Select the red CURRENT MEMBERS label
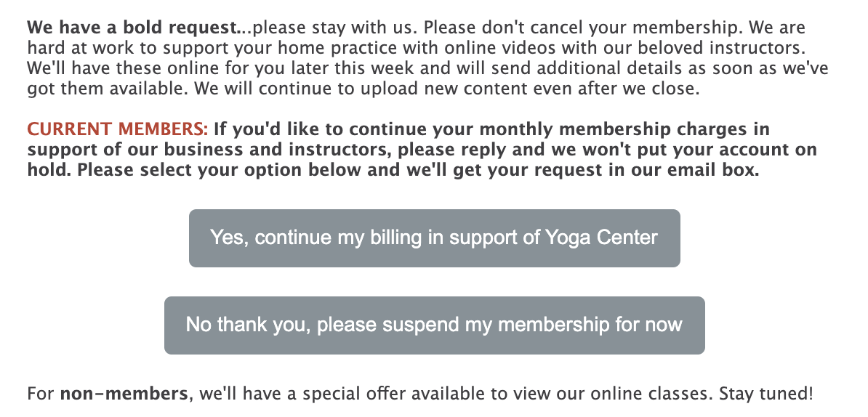 [117, 130]
